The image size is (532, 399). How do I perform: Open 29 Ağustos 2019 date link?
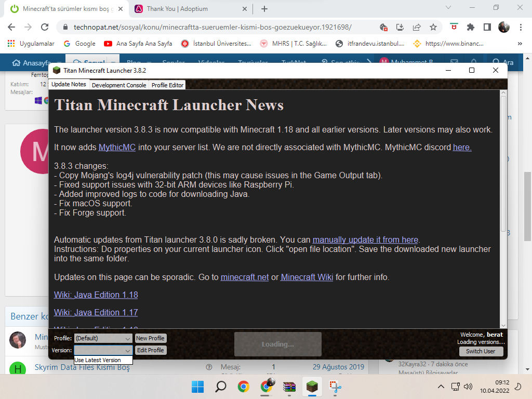[x=338, y=367]
